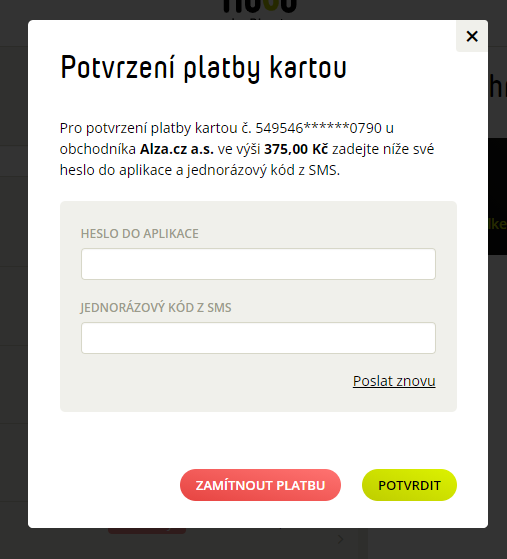
Task: Select the JEDNORÁZOVÝ KÓD Z SMS label
Action: point(156,307)
